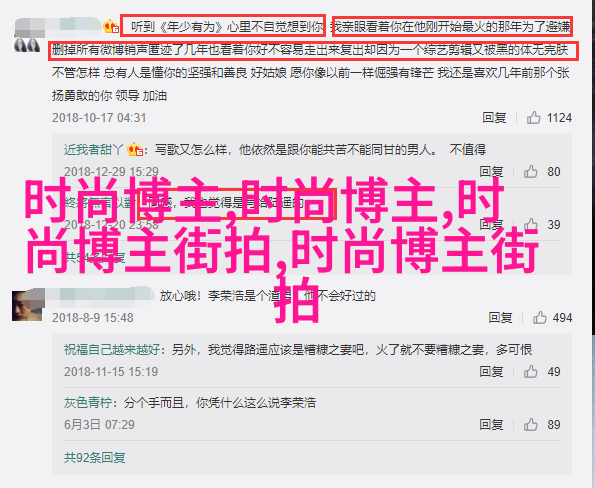Click 回复 on the 2018-11-15 15:19 reply
595x488 pixels.
[491, 372]
